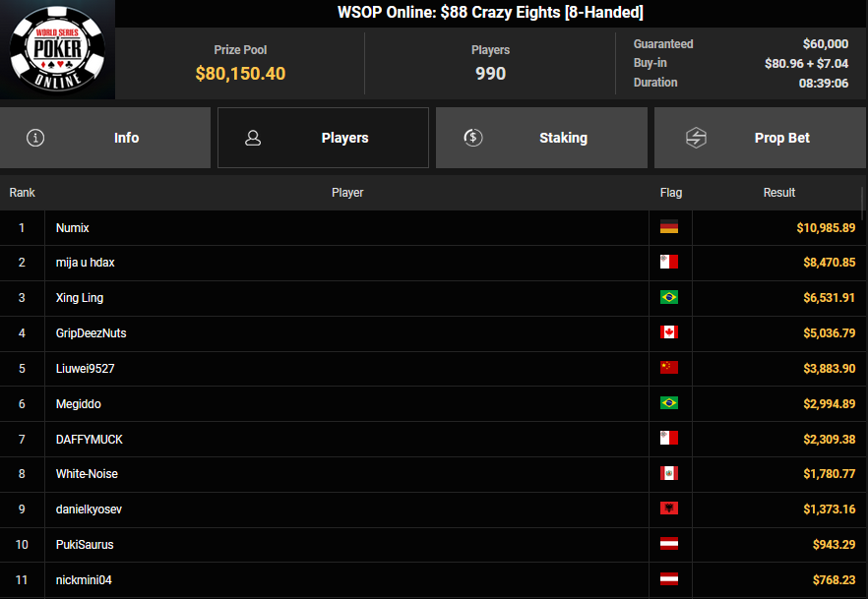
Task: Click the German flag next to Numix
Action: pyautogui.click(x=669, y=227)
